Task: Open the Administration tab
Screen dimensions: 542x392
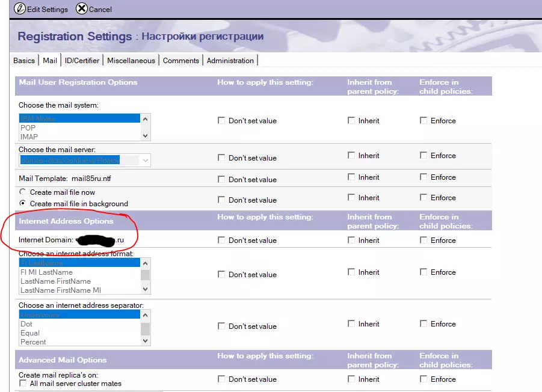Action: tap(230, 61)
